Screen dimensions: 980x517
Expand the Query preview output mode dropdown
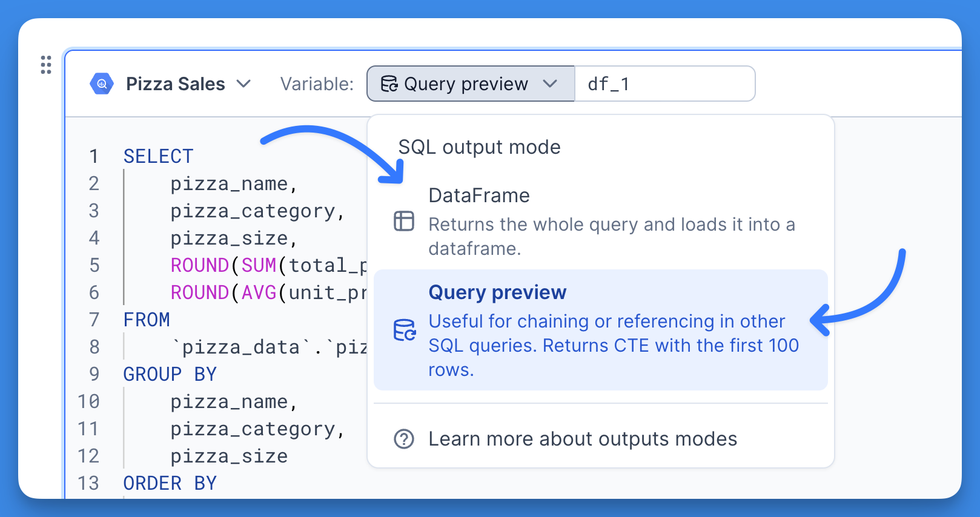pyautogui.click(x=471, y=84)
